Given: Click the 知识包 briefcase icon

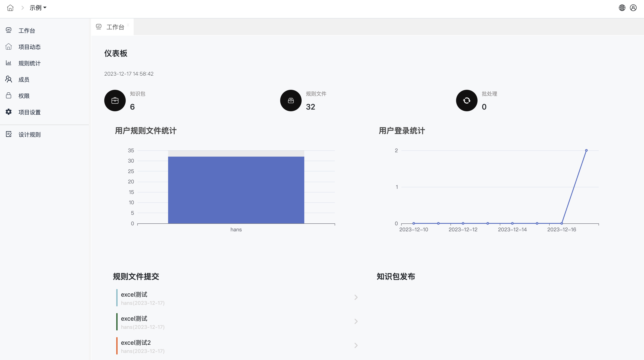Looking at the screenshot, I should (x=115, y=101).
